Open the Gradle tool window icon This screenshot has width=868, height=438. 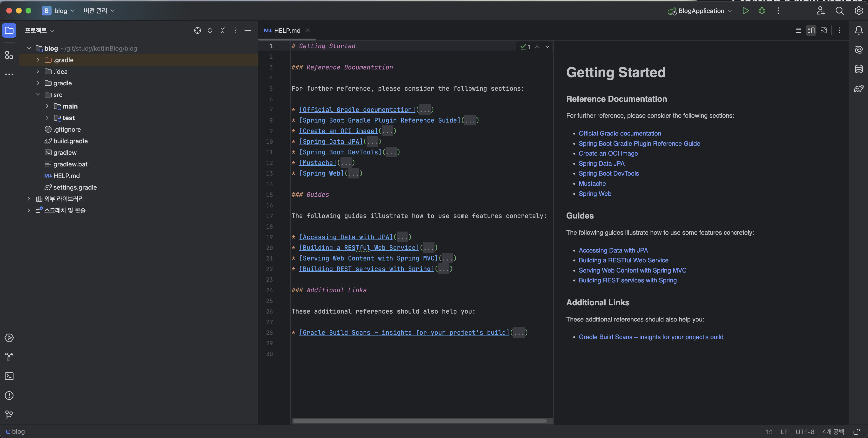point(859,89)
